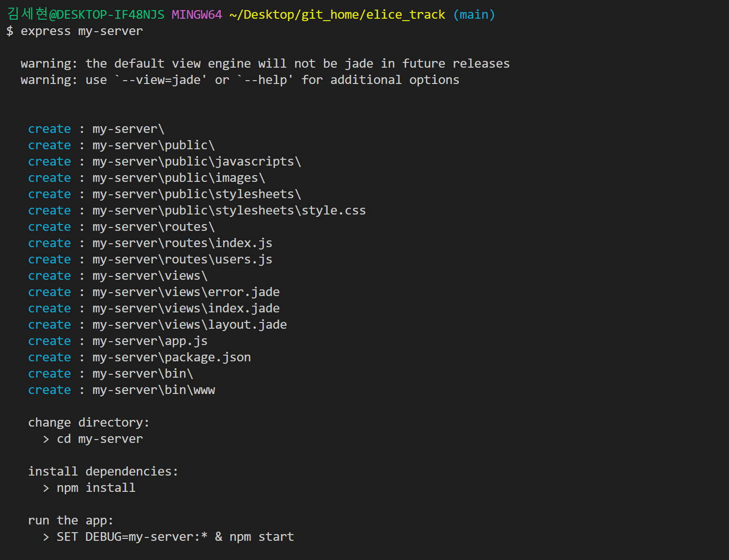Viewport: 729px width, 560px height.
Task: Click the prompt path '~/Desktop/git_home/elice_track'
Action: (337, 15)
